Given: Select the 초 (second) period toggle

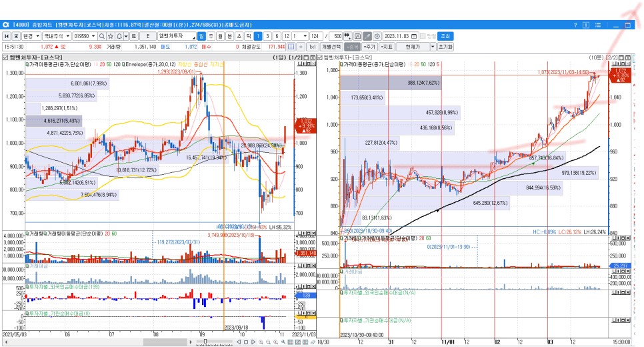Looking at the screenshot, I should (x=239, y=36).
